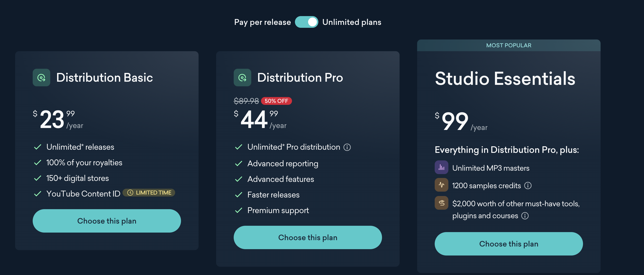Choose the Studio Essentials plan
The width and height of the screenshot is (644, 275).
pos(509,244)
